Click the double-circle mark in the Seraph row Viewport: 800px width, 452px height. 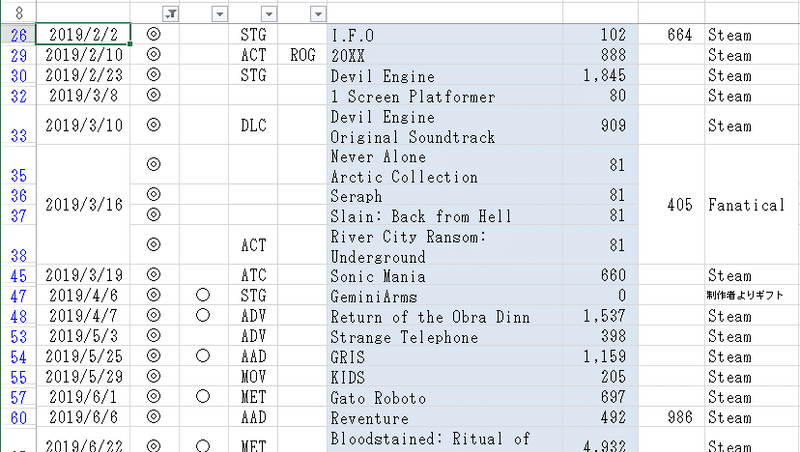point(154,194)
